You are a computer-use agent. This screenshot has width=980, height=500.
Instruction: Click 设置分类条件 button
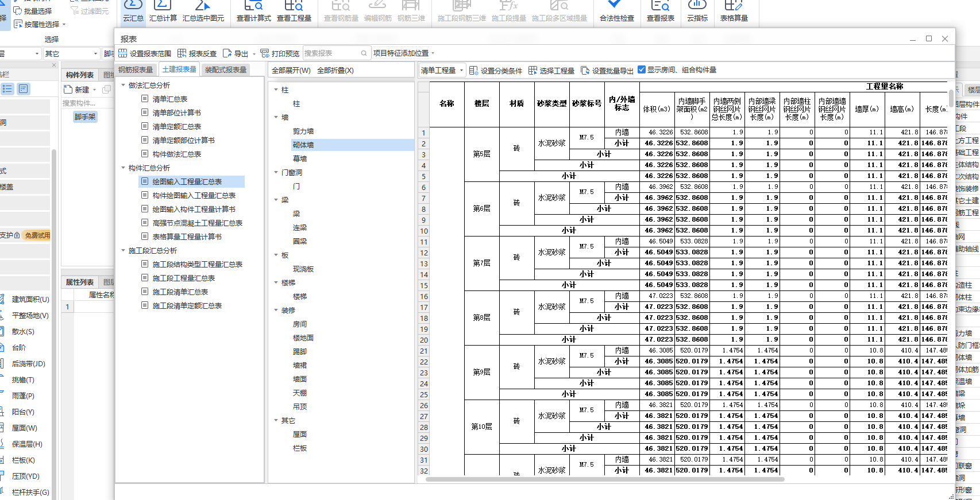coord(496,71)
